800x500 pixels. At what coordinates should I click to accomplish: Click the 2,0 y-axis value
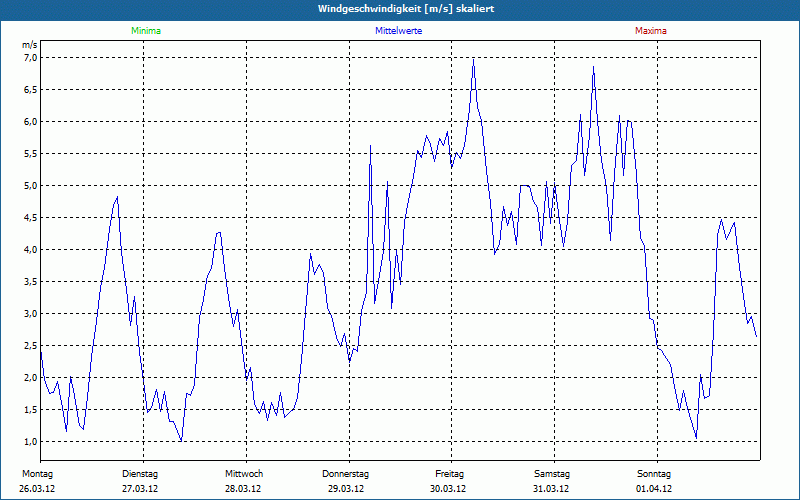click(31, 378)
